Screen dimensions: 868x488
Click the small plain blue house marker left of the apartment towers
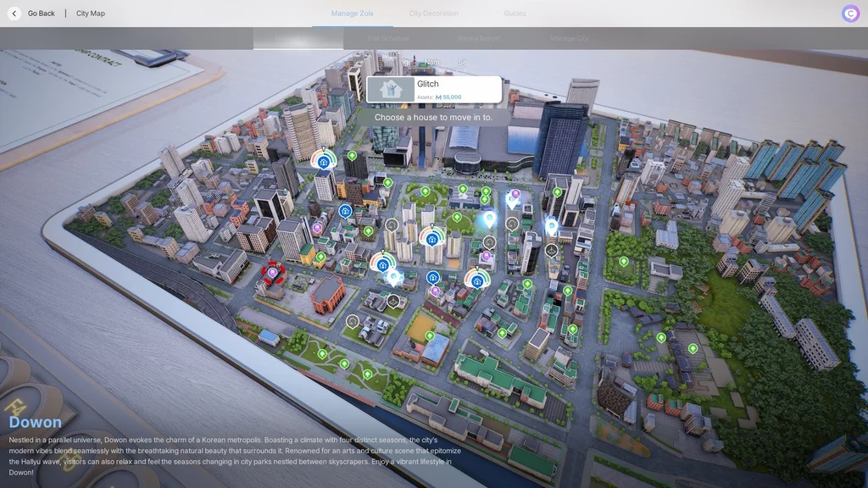point(345,211)
